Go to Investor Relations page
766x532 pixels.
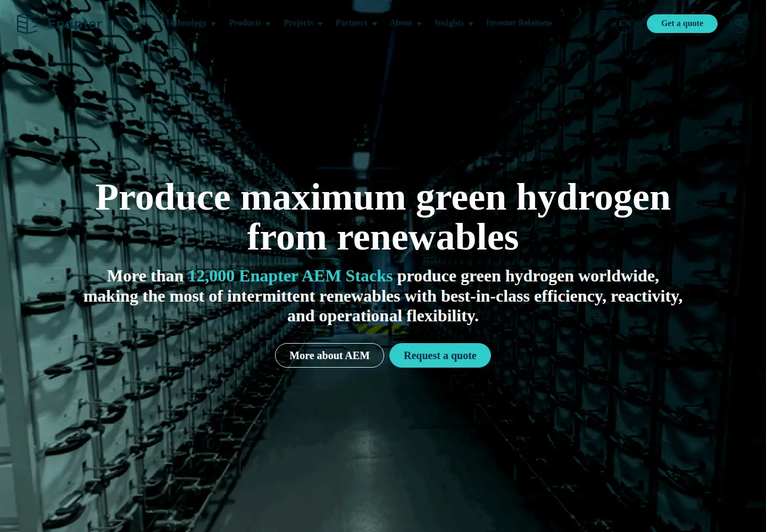pos(519,23)
